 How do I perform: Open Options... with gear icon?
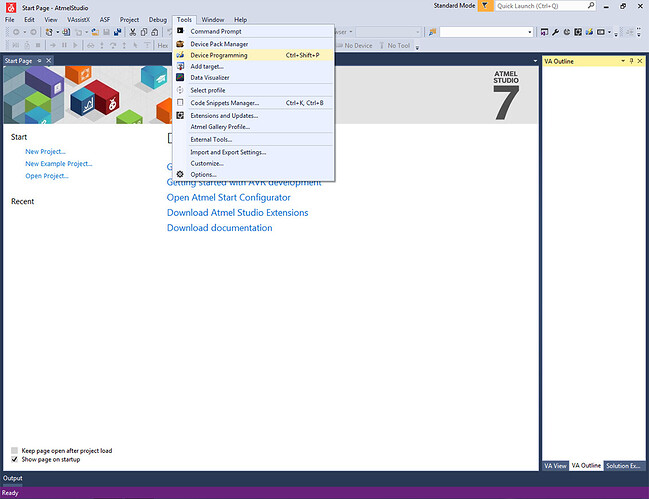pos(253,175)
